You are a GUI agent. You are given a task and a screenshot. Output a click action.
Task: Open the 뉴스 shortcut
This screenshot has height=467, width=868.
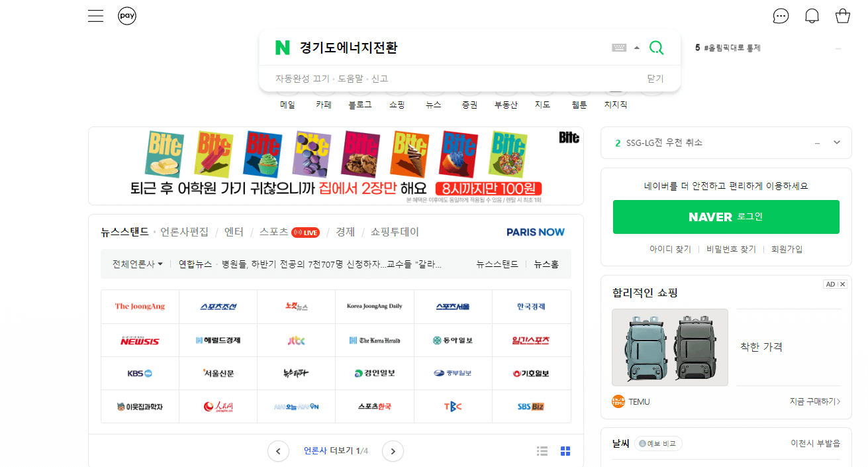point(433,105)
